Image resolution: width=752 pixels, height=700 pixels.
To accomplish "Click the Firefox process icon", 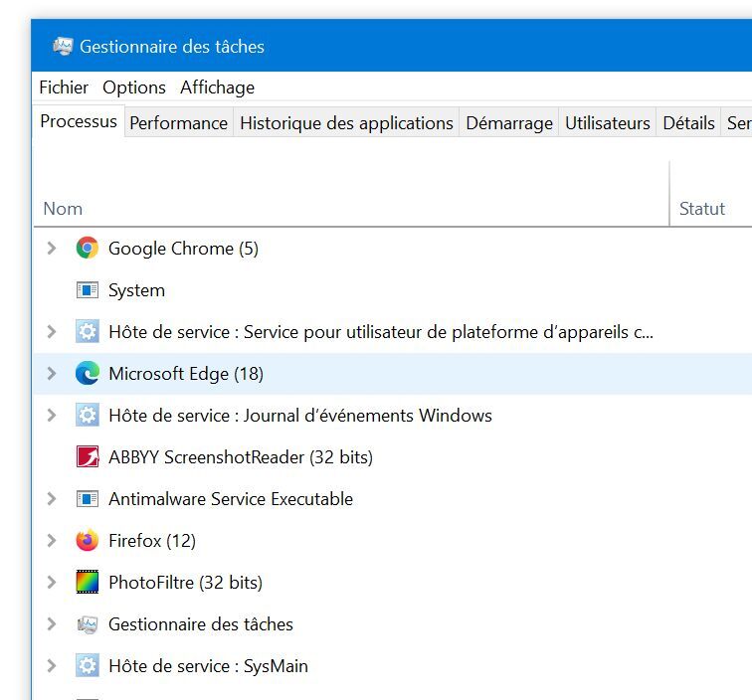I will point(88,541).
